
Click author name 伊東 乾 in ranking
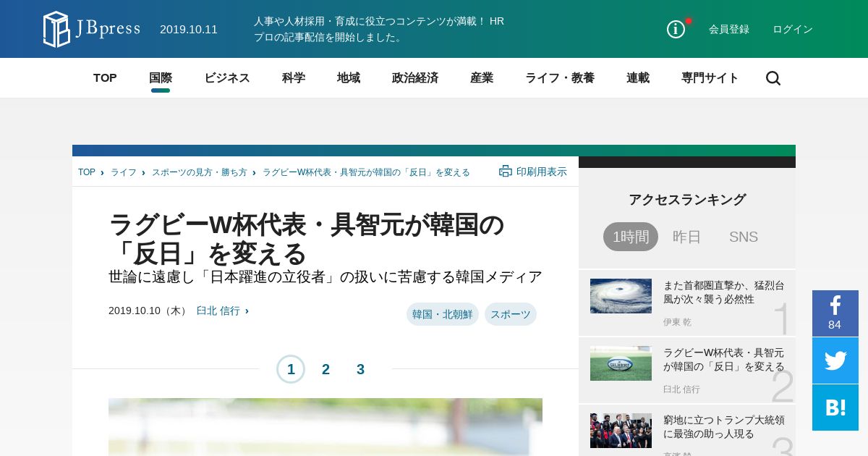click(677, 322)
